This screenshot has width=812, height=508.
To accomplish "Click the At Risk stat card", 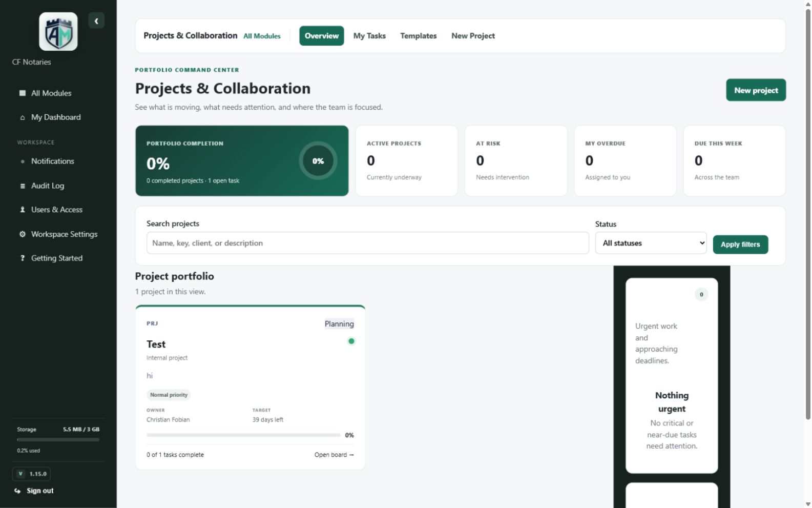I will click(516, 161).
